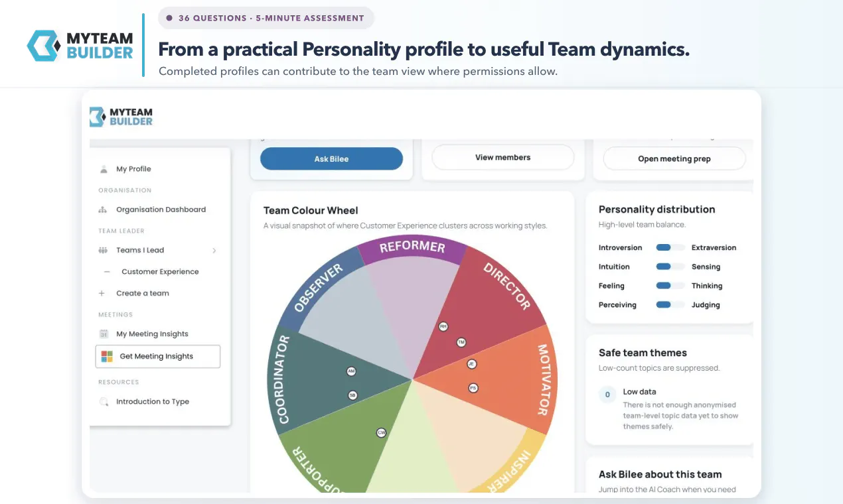Select the AM member marker on the wheel
Viewport: 843px width, 504px height.
click(x=351, y=371)
